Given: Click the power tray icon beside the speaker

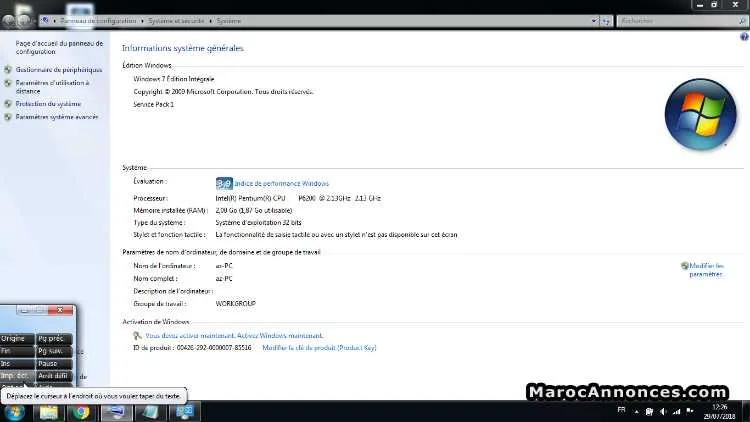Looking at the screenshot, I should 649,411.
